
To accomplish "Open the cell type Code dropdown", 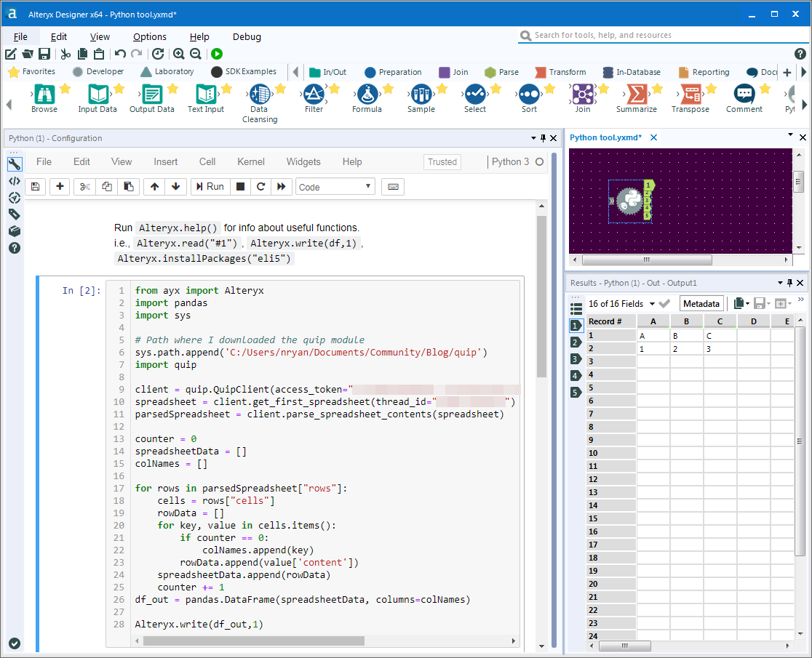I will coord(335,187).
